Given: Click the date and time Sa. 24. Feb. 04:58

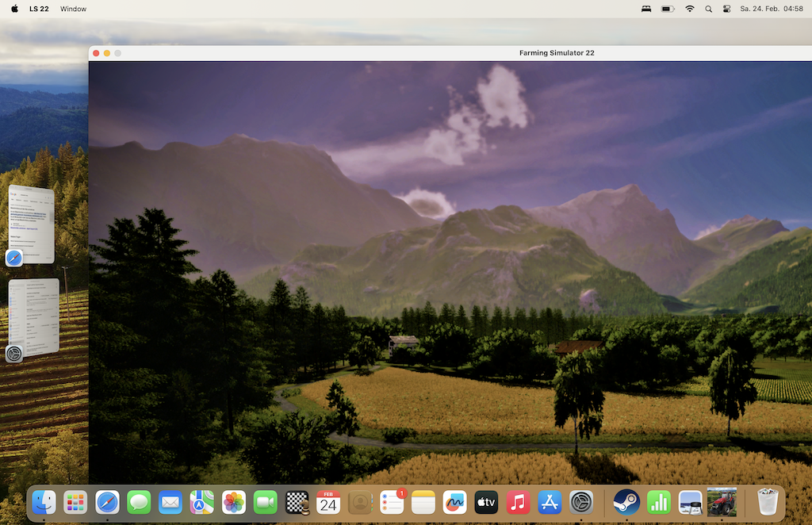Looking at the screenshot, I should (x=772, y=9).
